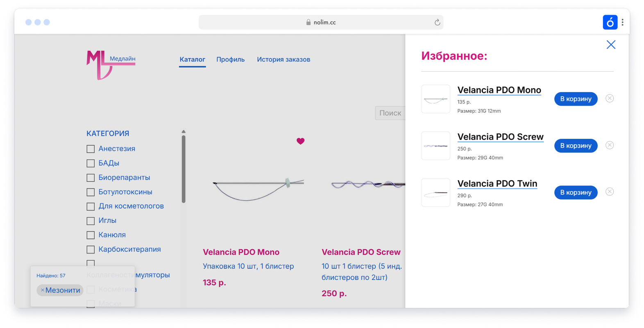Click the lock icon in address bar
This screenshot has width=644, height=328.
pos(308,22)
